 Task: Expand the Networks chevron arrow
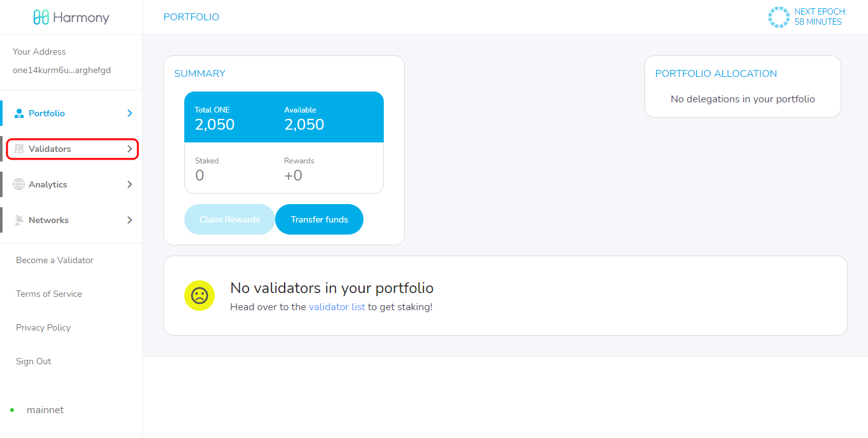pyautogui.click(x=130, y=220)
